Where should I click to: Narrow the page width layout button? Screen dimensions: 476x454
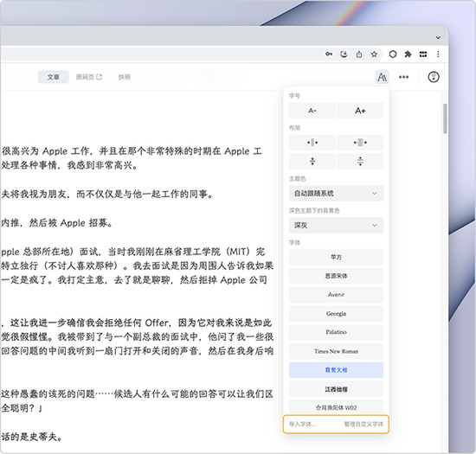point(312,143)
